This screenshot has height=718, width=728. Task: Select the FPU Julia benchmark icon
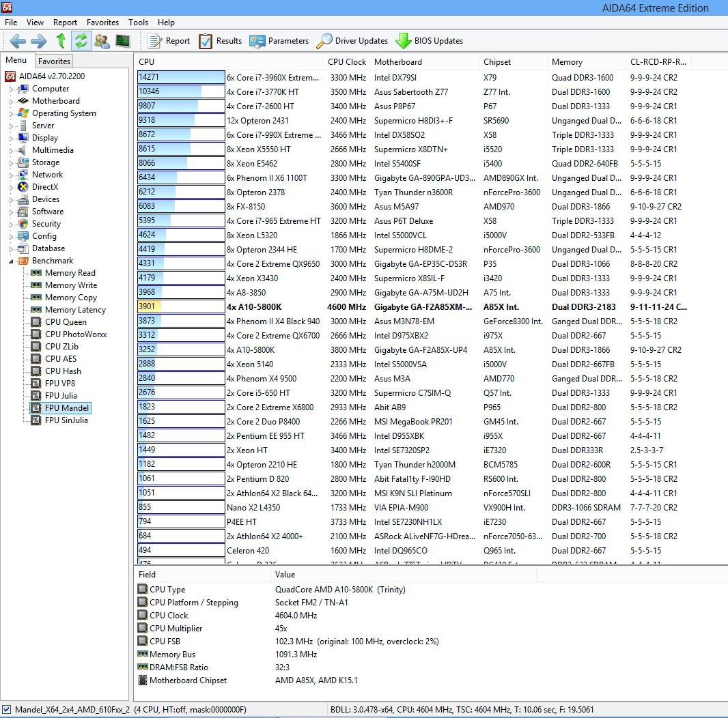click(36, 396)
